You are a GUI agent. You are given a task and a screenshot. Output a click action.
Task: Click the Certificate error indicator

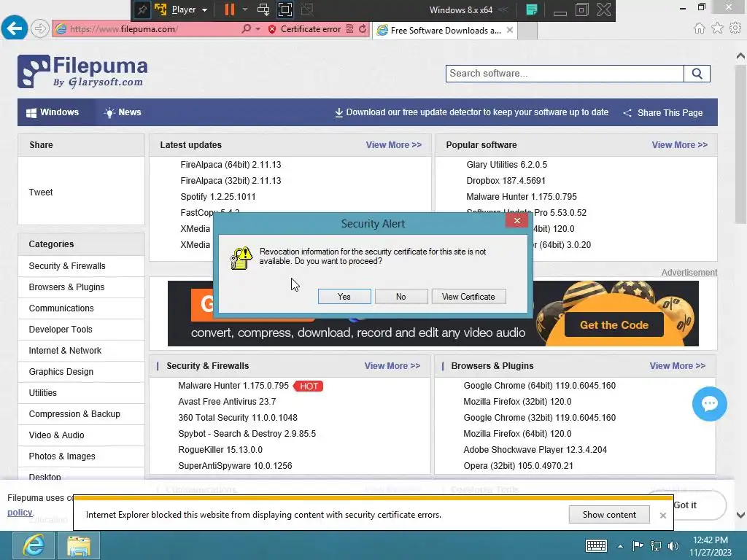305,29
